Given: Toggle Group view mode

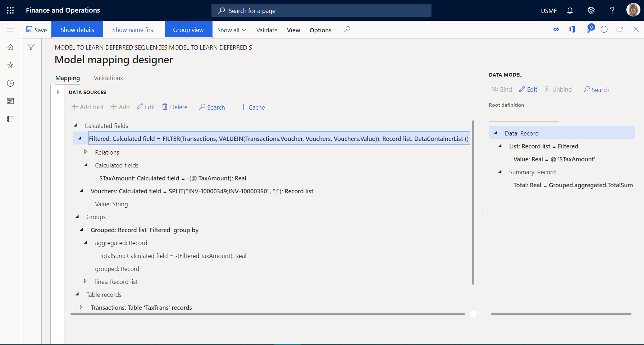Looking at the screenshot, I should click(x=188, y=29).
